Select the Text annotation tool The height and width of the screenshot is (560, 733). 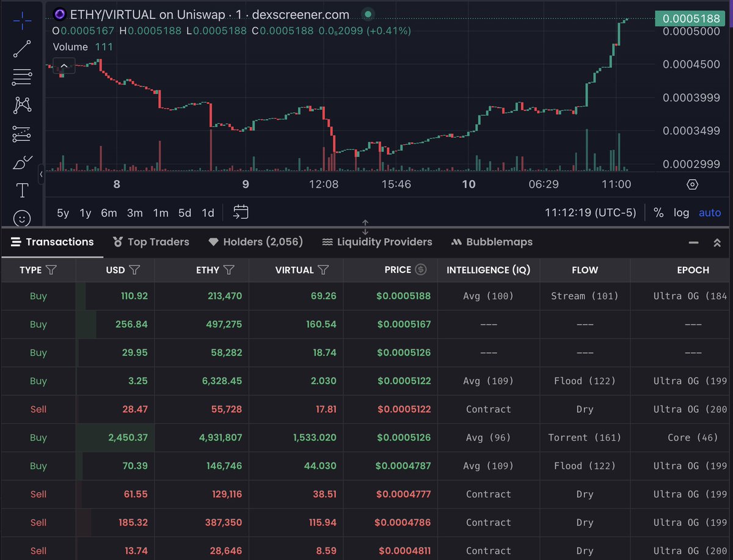[22, 191]
